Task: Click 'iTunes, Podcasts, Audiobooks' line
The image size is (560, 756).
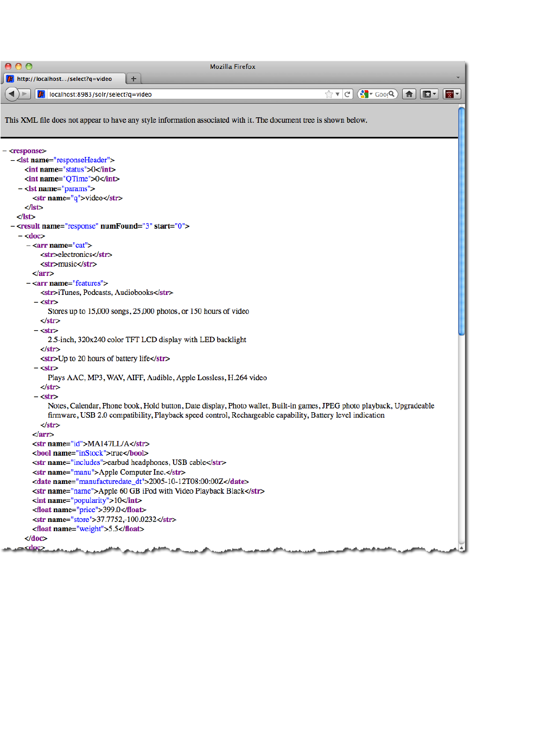Action: click(x=107, y=293)
